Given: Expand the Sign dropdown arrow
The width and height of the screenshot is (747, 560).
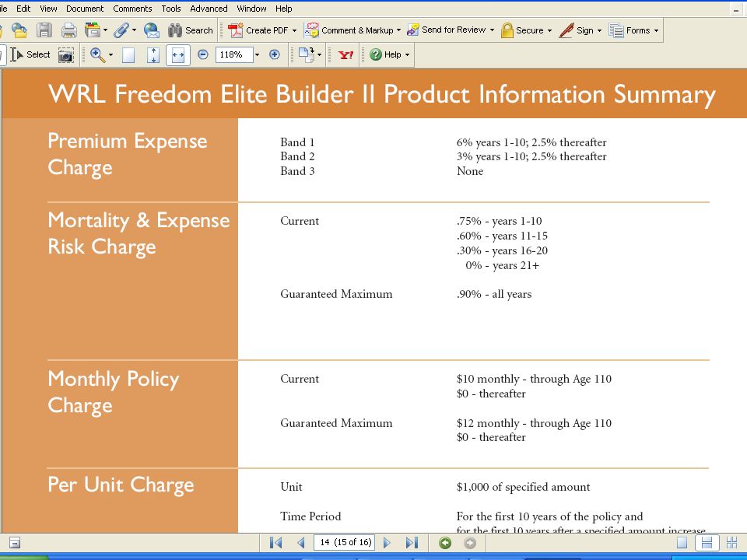Looking at the screenshot, I should pos(599,30).
